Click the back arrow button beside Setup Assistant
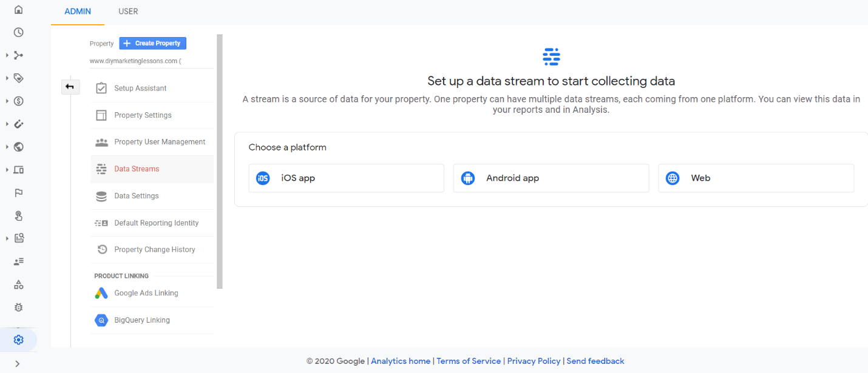The image size is (868, 373). click(70, 87)
